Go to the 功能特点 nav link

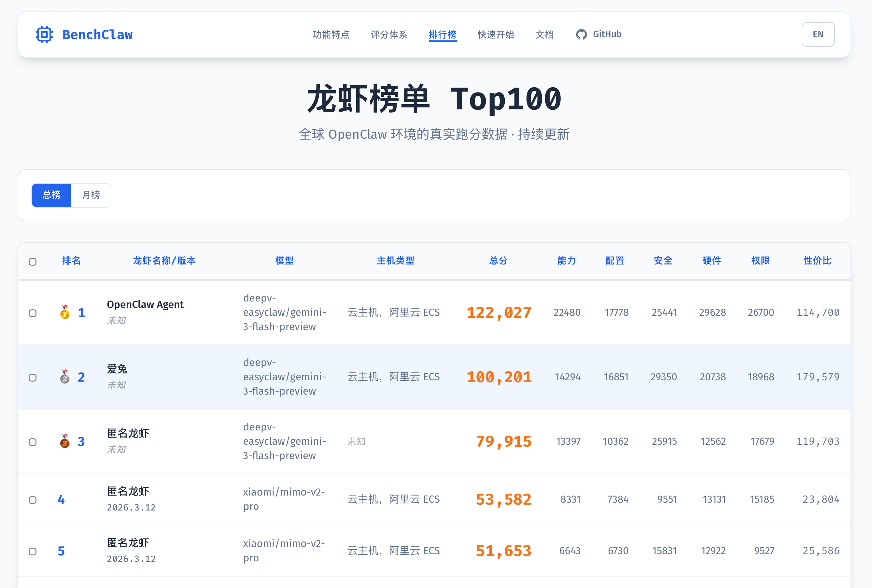[x=331, y=35]
